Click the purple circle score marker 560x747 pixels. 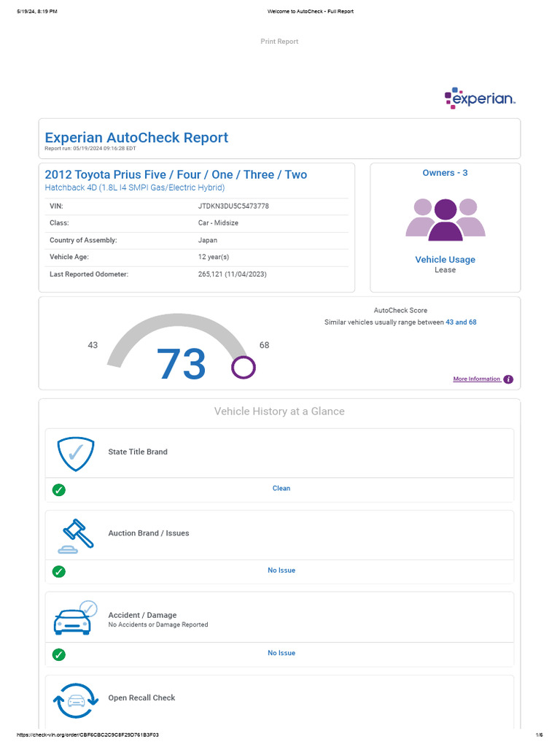tap(244, 368)
